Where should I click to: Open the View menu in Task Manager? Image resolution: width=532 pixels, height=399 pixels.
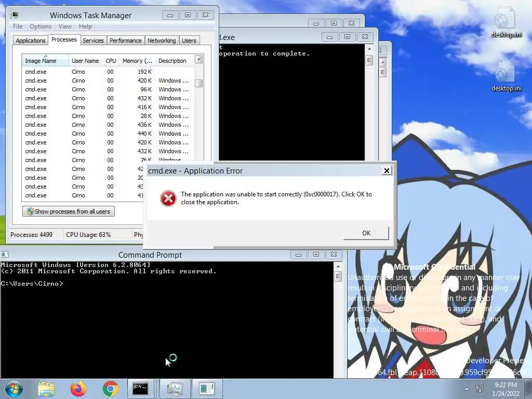pyautogui.click(x=65, y=26)
